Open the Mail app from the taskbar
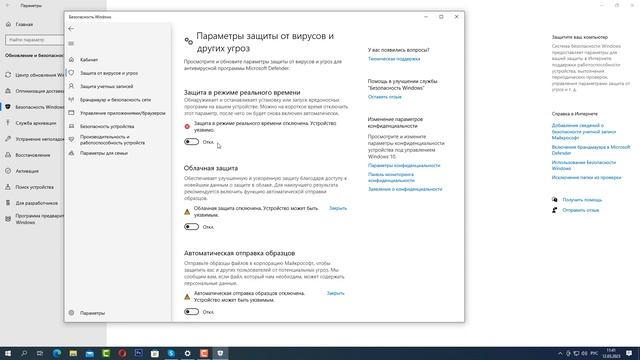Viewport: 640px width, 360px height. pyautogui.click(x=89, y=353)
